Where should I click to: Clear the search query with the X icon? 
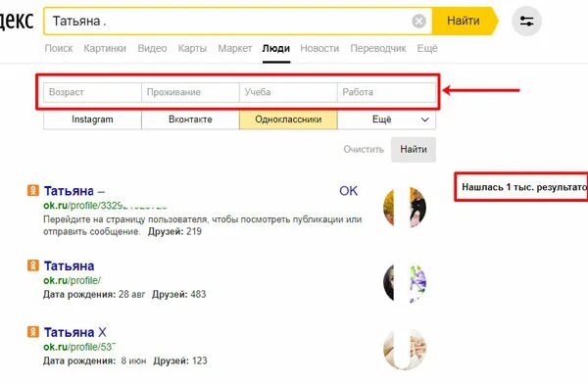(418, 21)
